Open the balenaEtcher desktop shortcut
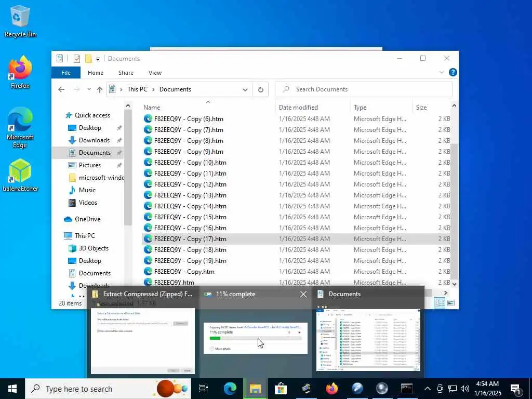 (20, 176)
